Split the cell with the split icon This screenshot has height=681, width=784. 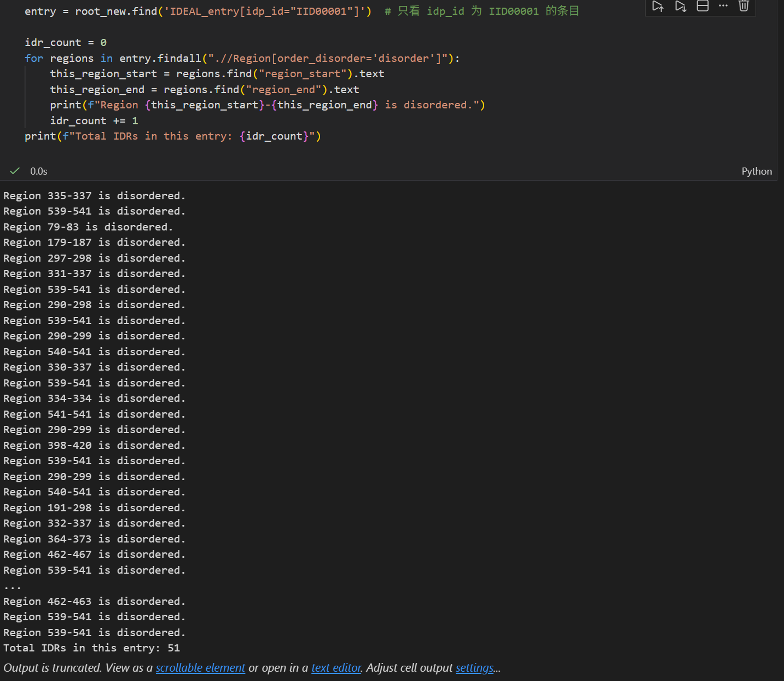tap(702, 6)
